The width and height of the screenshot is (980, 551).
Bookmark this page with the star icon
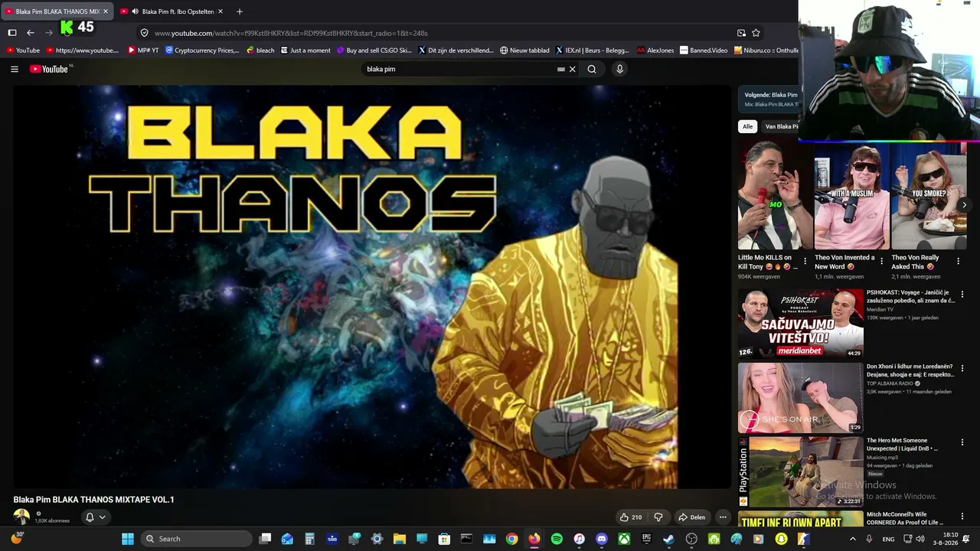click(x=756, y=33)
